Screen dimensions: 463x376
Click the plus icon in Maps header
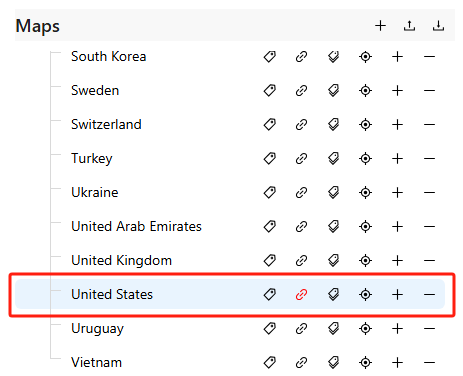380,26
